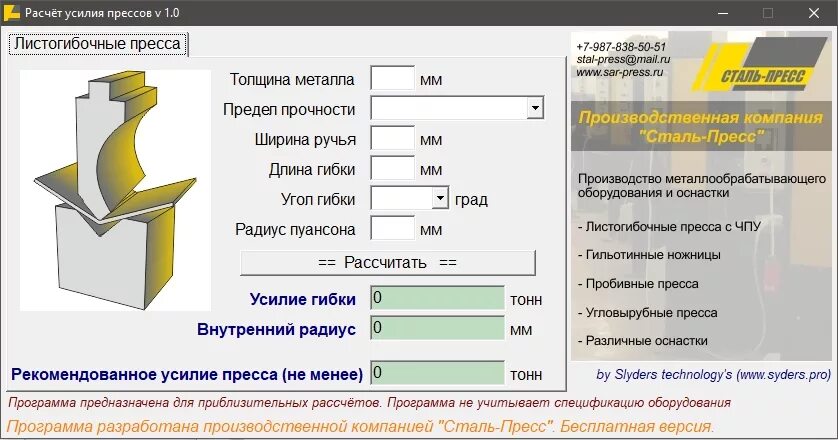The height and width of the screenshot is (440, 838).
Task: Minimize the Расчёт усилия прессов window
Action: click(x=723, y=13)
